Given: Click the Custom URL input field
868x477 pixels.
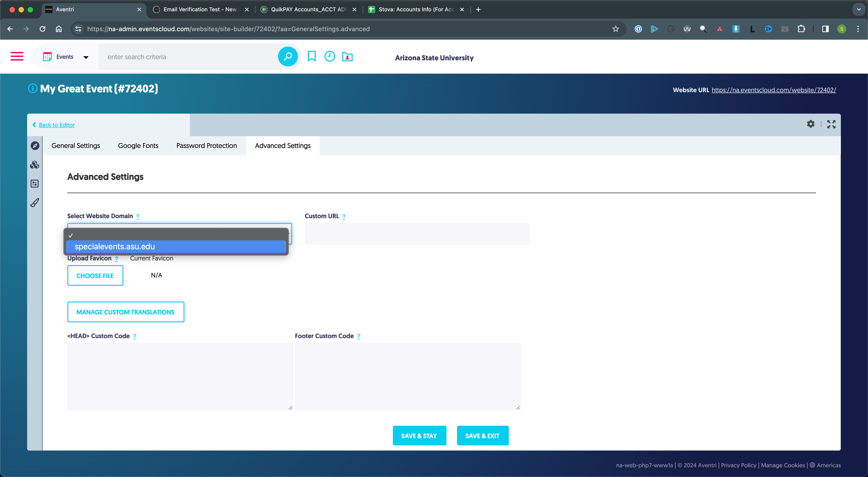Looking at the screenshot, I should coord(417,234).
